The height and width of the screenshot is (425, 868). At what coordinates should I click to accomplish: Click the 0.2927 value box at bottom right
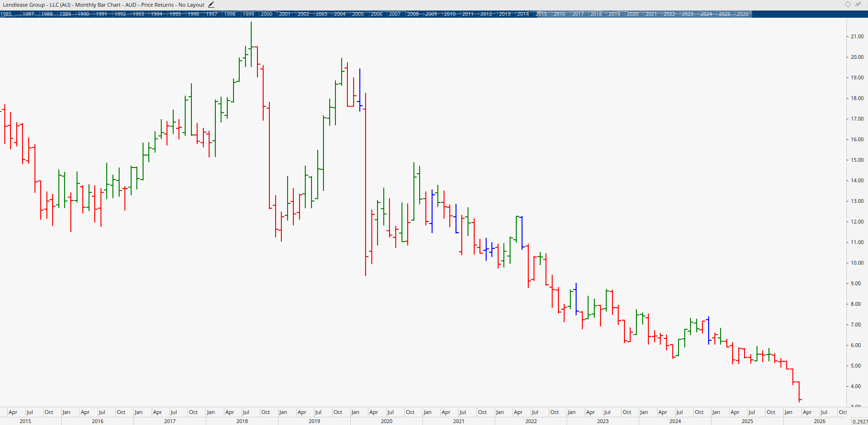(860, 421)
